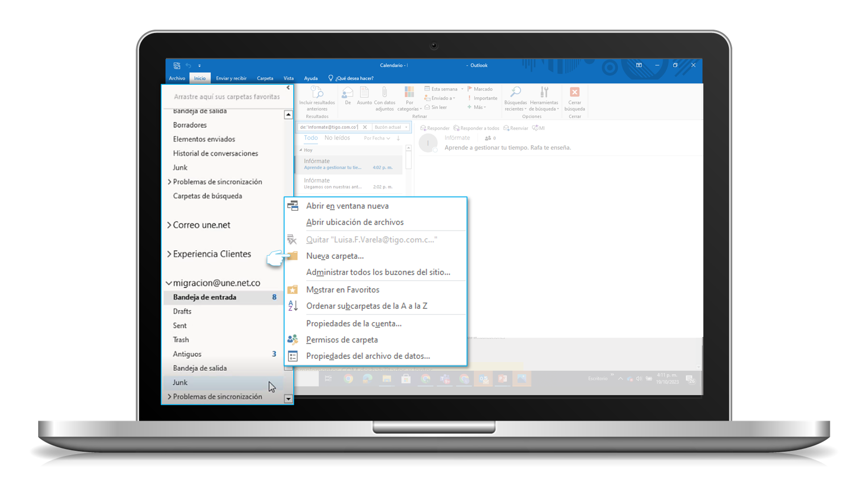Open the Archivo tab
This screenshot has height=489, width=868.
pyautogui.click(x=177, y=78)
